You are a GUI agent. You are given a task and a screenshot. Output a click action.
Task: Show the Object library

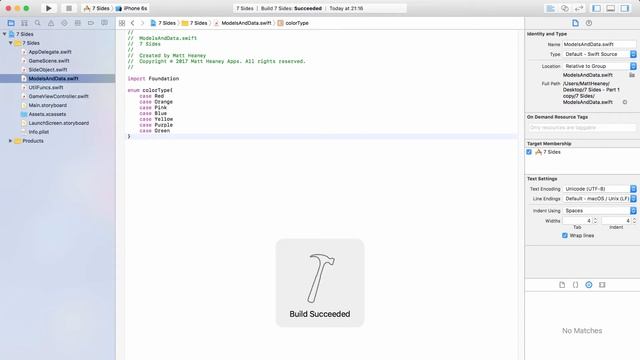click(589, 285)
